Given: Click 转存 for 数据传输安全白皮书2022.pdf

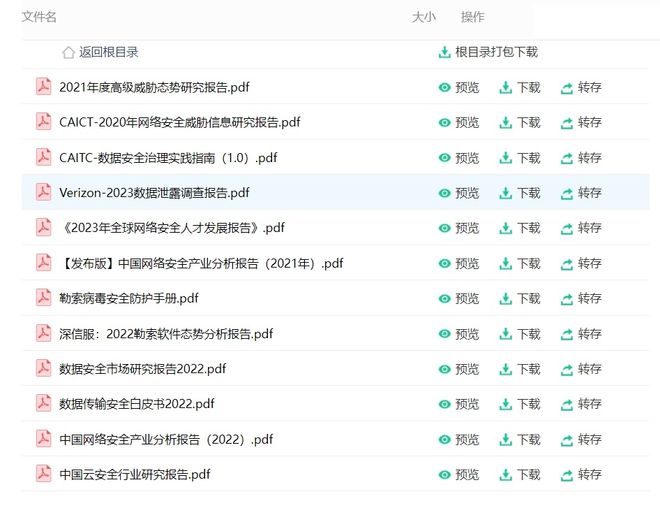Looking at the screenshot, I should point(581,404).
